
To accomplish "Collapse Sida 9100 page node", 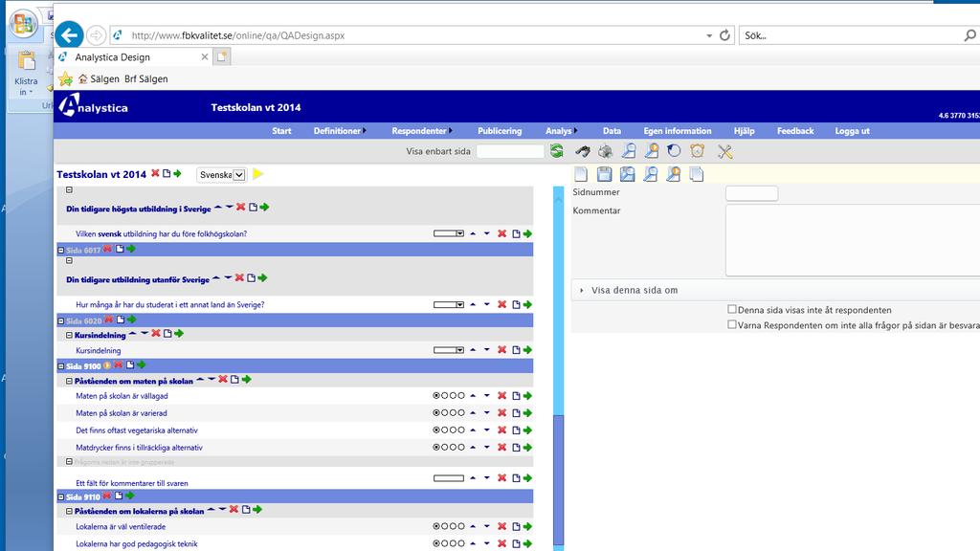I will tap(61, 366).
